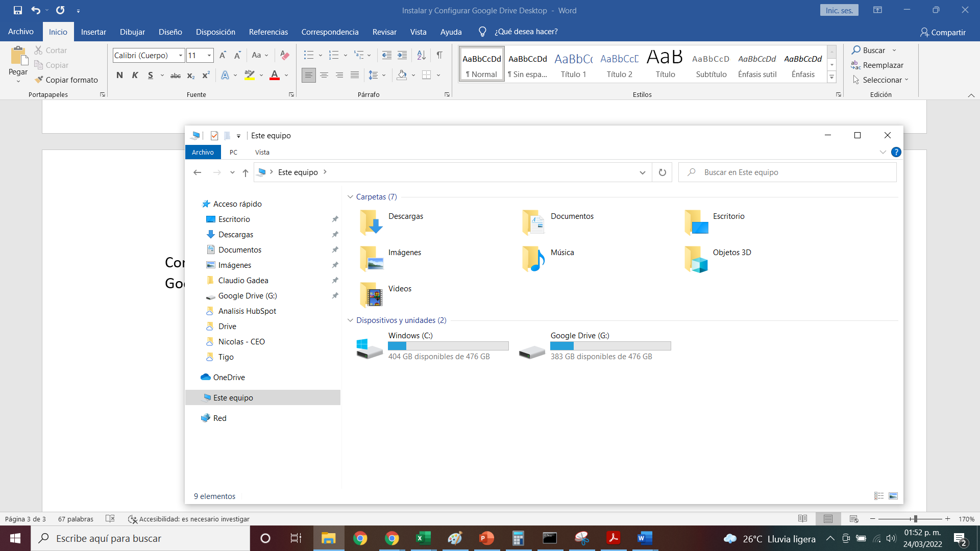This screenshot has width=980, height=551.
Task: Open the Referencias ribbon tab
Action: pyautogui.click(x=268, y=32)
